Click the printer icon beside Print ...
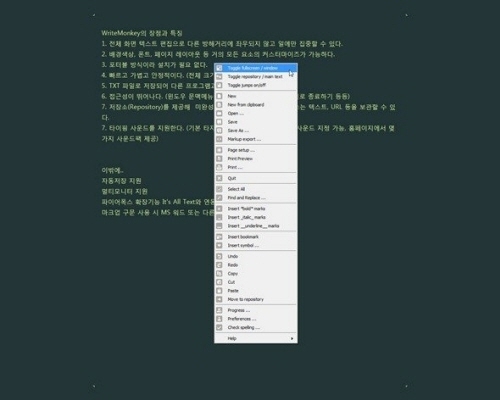 pos(219,167)
